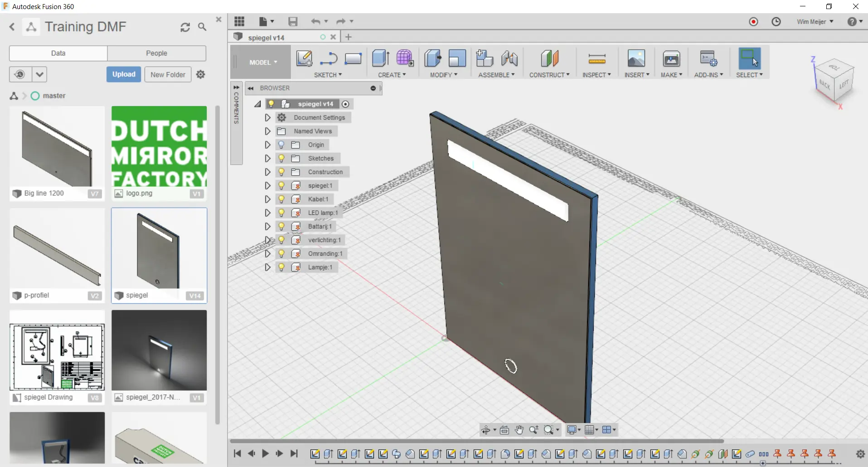Image resolution: width=868 pixels, height=467 pixels.
Task: Select the Offset Plane construct icon
Action: coord(549,58)
